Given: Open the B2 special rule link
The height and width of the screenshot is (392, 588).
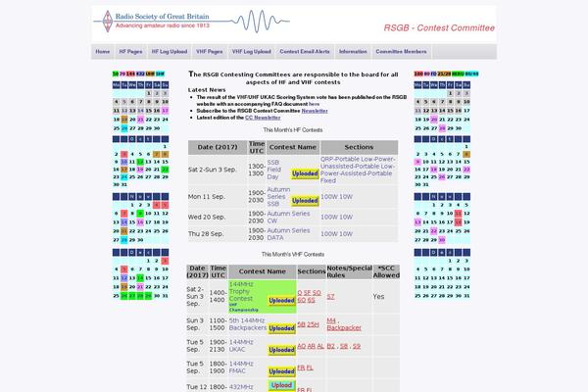Looking at the screenshot, I should tap(331, 346).
